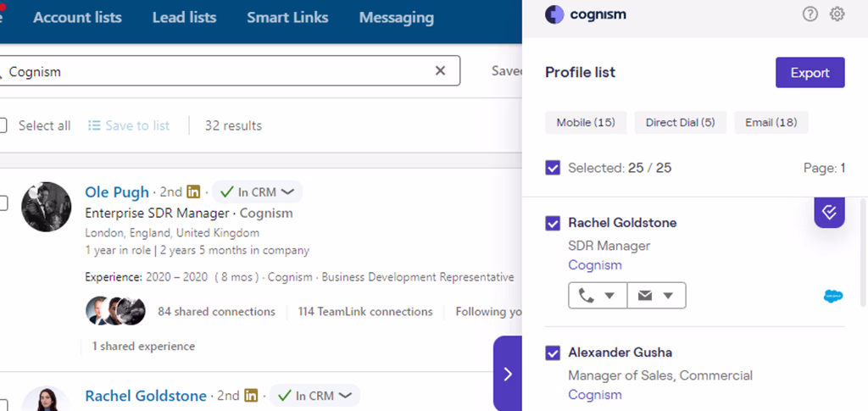Open the Messaging tab
Image resolution: width=868 pixels, height=411 pixels.
(397, 18)
